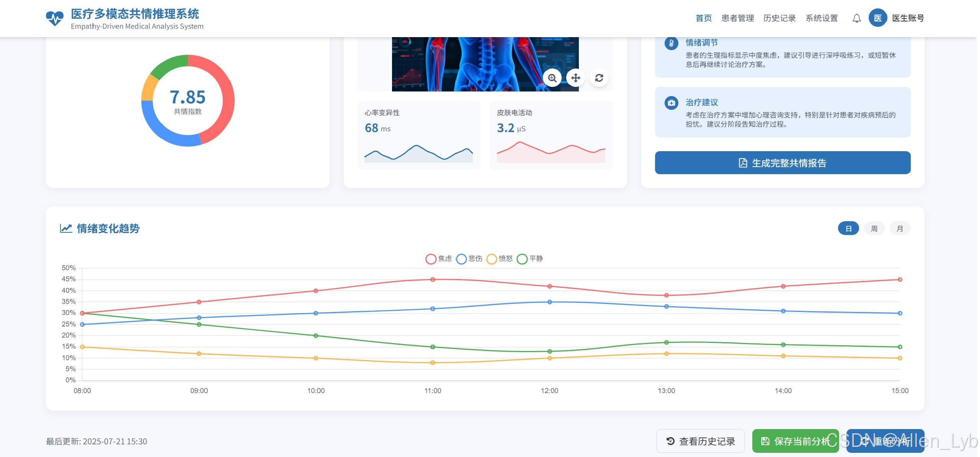Click the doctor avatar circle icon
The width and height of the screenshot is (980, 457).
(877, 18)
